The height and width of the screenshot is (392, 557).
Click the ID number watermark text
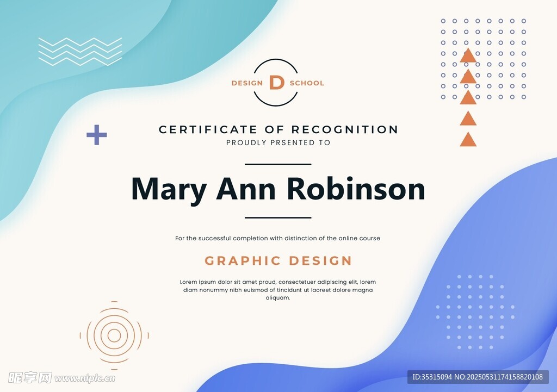[x=478, y=377]
